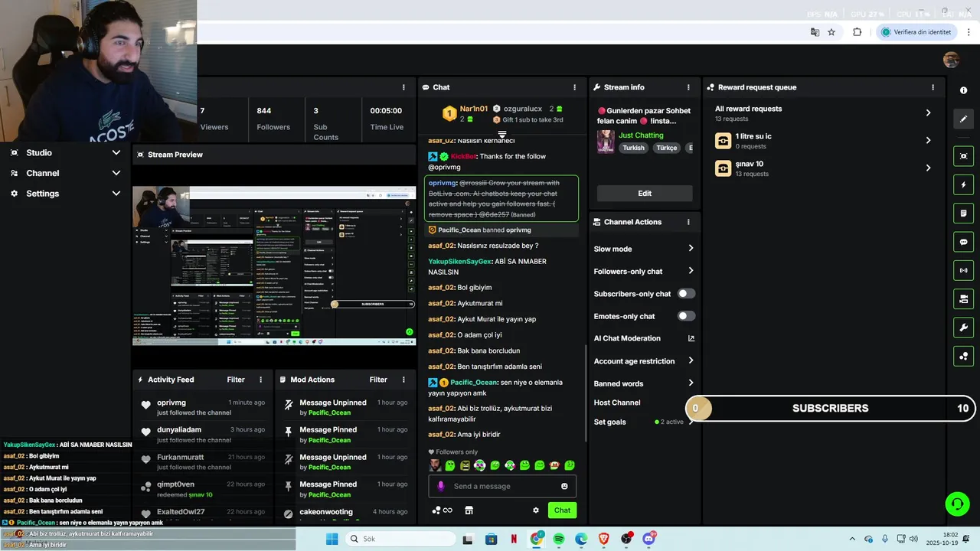Expand All reward requests chevron
The image size is (980, 551).
pos(929,112)
